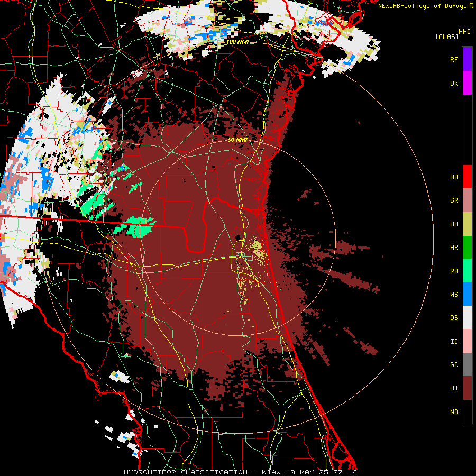
Task: Pick the HR dark green legend swatch
Action: pyautogui.click(x=467, y=248)
